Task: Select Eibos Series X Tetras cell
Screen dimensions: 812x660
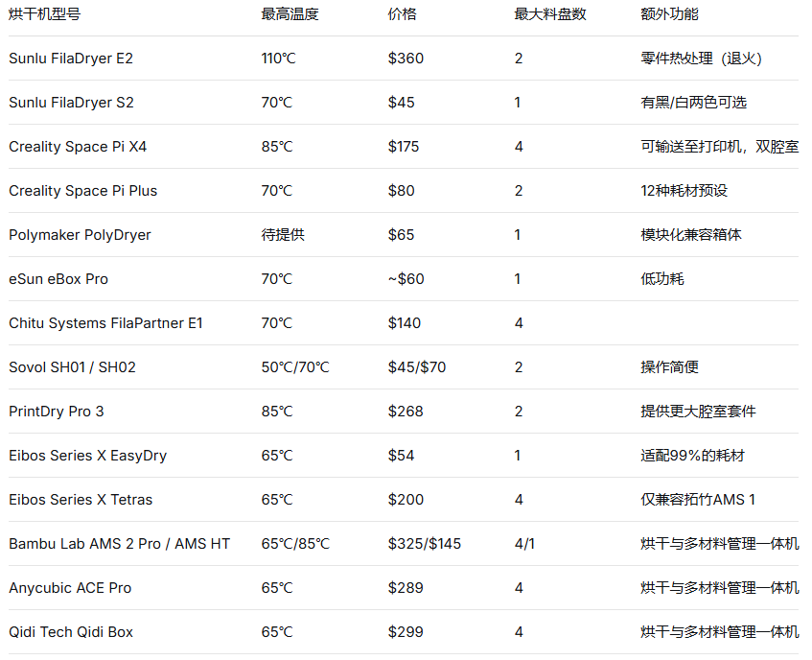Action: [81, 500]
